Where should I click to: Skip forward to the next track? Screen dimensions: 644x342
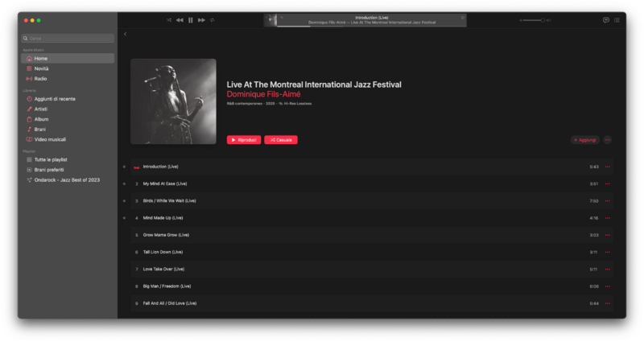[201, 19]
